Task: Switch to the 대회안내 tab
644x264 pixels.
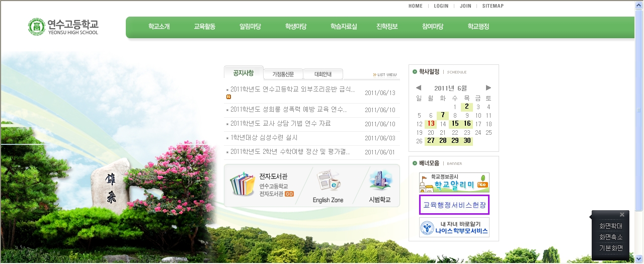Action: click(x=323, y=74)
